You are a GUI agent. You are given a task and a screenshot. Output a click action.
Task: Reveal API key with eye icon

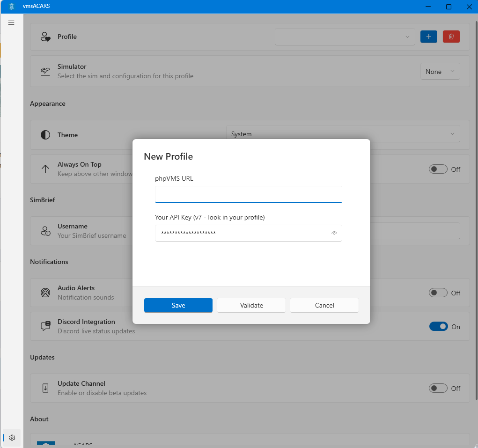tap(334, 233)
